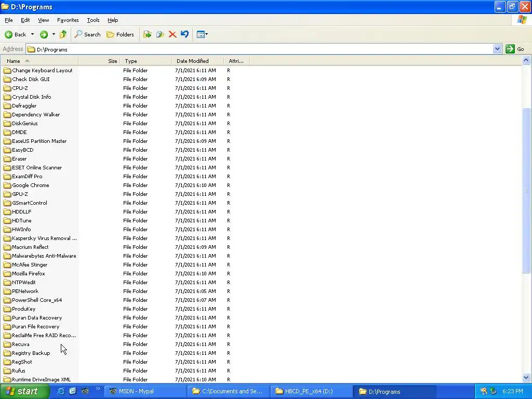532x399 pixels.
Task: Select the Change Keyboard Layout folder icon
Action: [7, 71]
